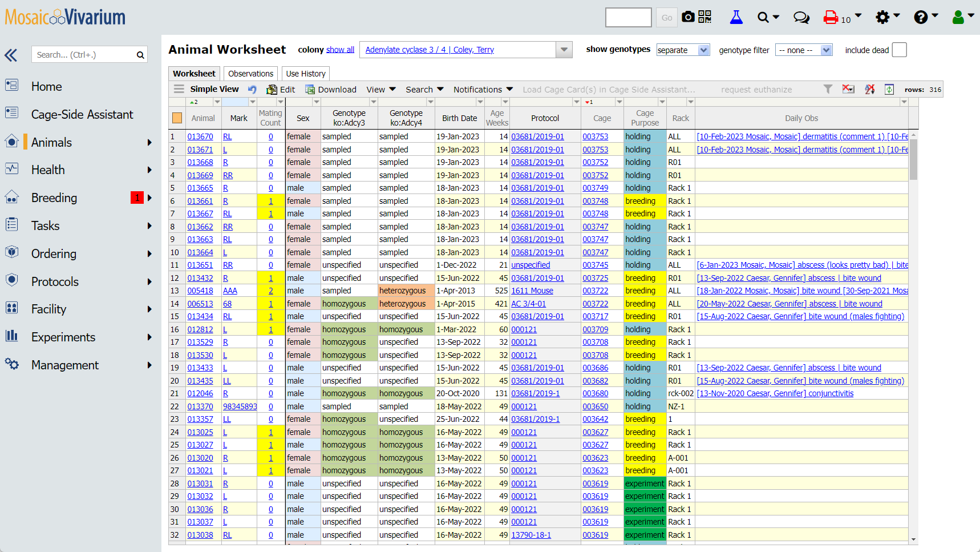Click the Experiments bar chart icon
980x552 pixels.
pyautogui.click(x=11, y=336)
